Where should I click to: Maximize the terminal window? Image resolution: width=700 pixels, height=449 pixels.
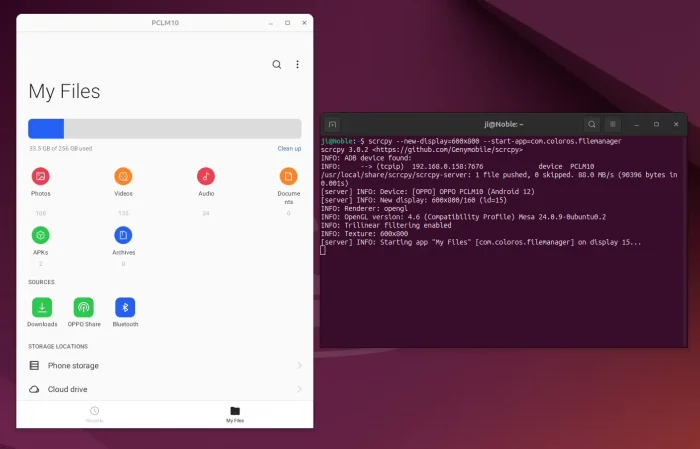point(656,125)
